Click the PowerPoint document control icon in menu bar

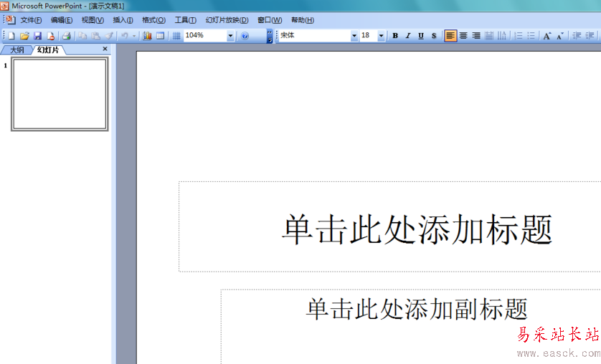[x=10, y=20]
